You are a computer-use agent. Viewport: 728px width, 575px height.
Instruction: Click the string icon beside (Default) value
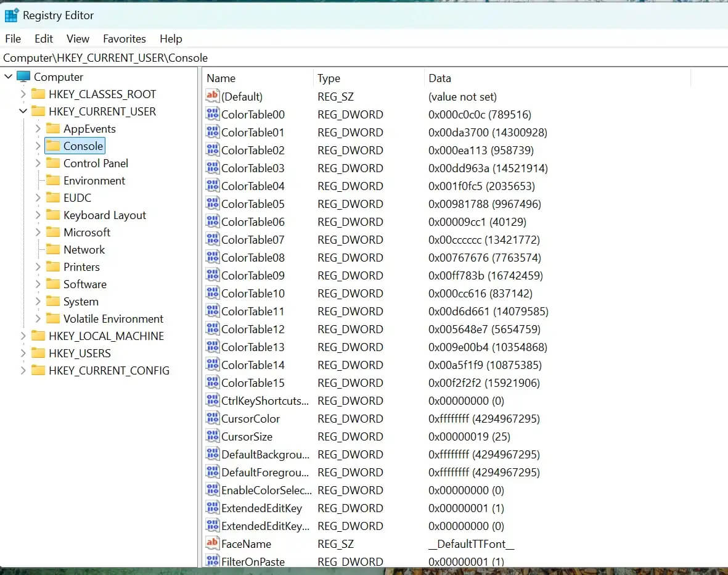pos(213,96)
